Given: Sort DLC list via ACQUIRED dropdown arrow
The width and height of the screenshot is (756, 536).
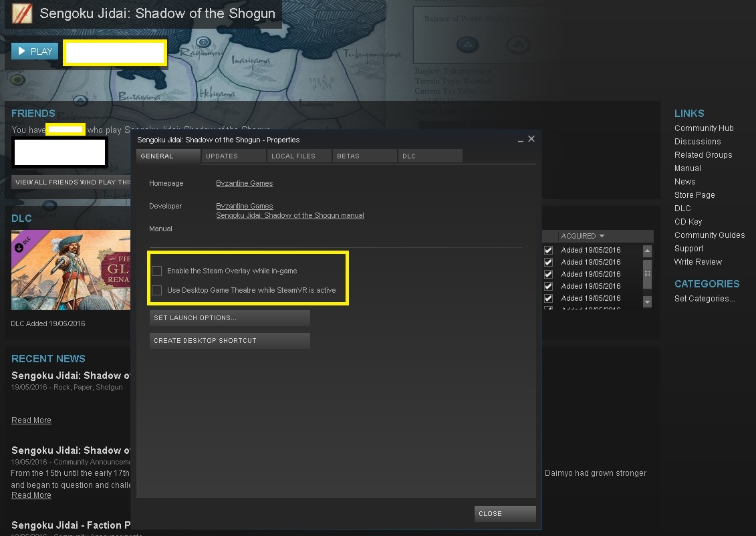Looking at the screenshot, I should (602, 236).
